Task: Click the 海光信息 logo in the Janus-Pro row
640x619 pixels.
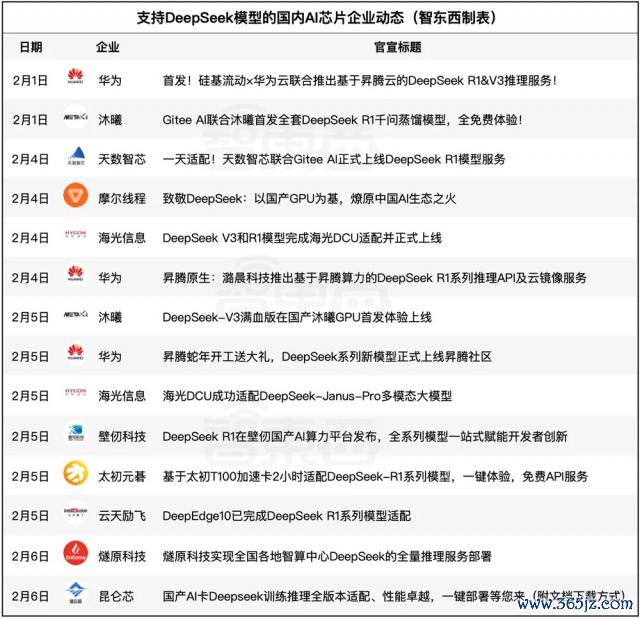Action: point(76,392)
